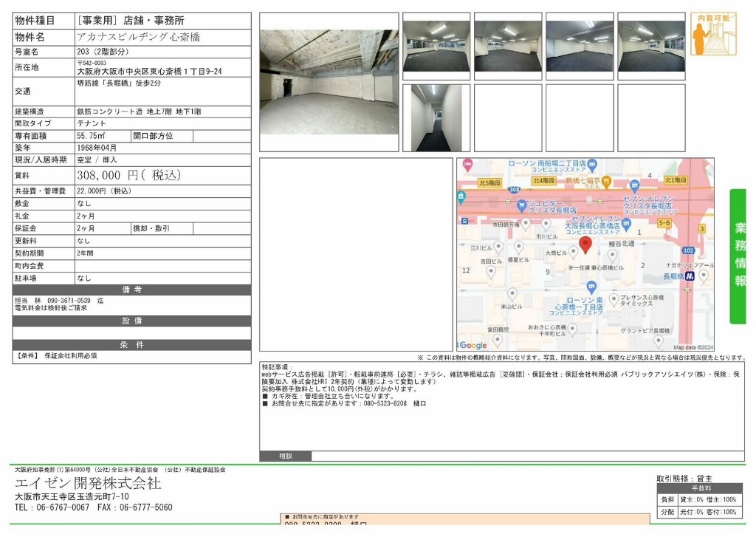Click the 長堀橋 metro station icon
Viewport: 756px width, 534px height.
[690, 276]
